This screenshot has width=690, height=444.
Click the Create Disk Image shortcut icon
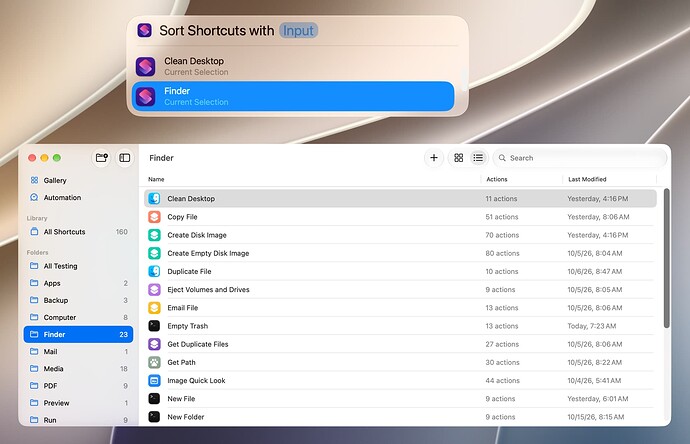[x=154, y=235]
